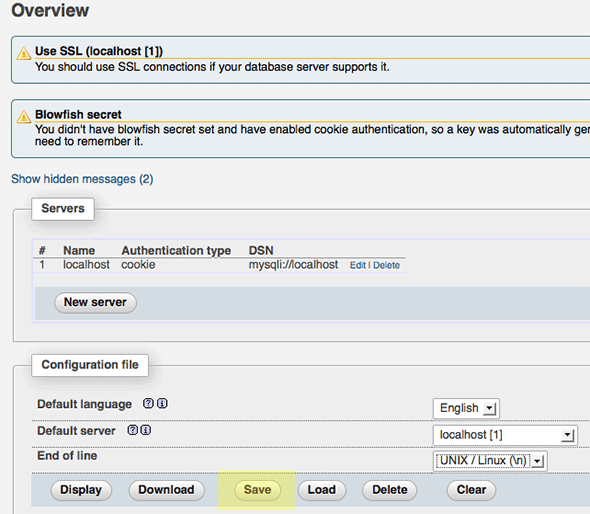Click the Servers fieldset legend
Image resolution: width=590 pixels, height=514 pixels.
[x=63, y=209]
